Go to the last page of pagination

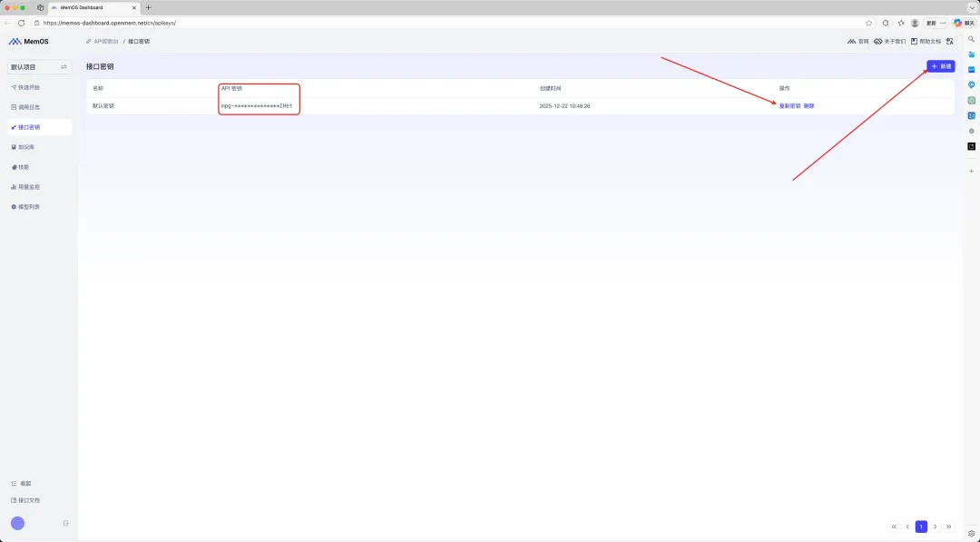949,527
